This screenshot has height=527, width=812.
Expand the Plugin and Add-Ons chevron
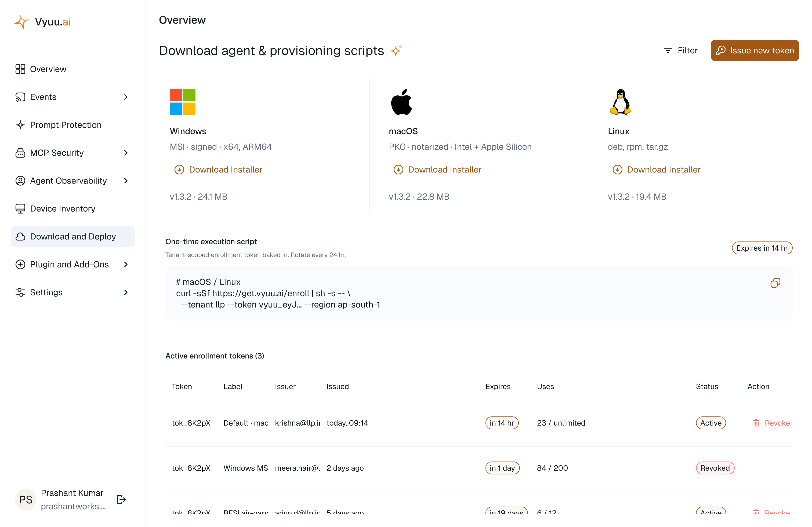[x=126, y=265]
